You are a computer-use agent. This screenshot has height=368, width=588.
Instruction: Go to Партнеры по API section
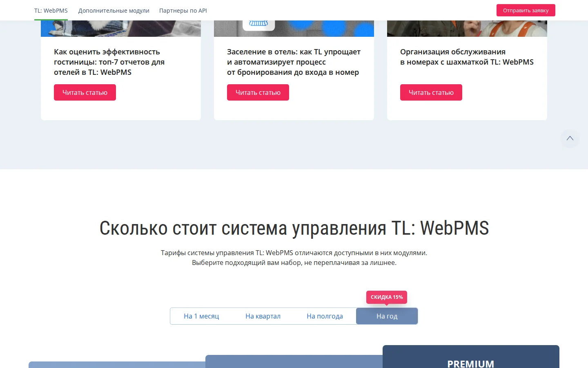183,11
